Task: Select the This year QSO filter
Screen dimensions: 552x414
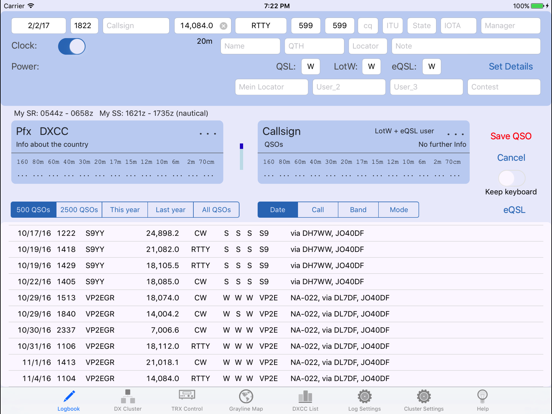Action: [x=125, y=210]
